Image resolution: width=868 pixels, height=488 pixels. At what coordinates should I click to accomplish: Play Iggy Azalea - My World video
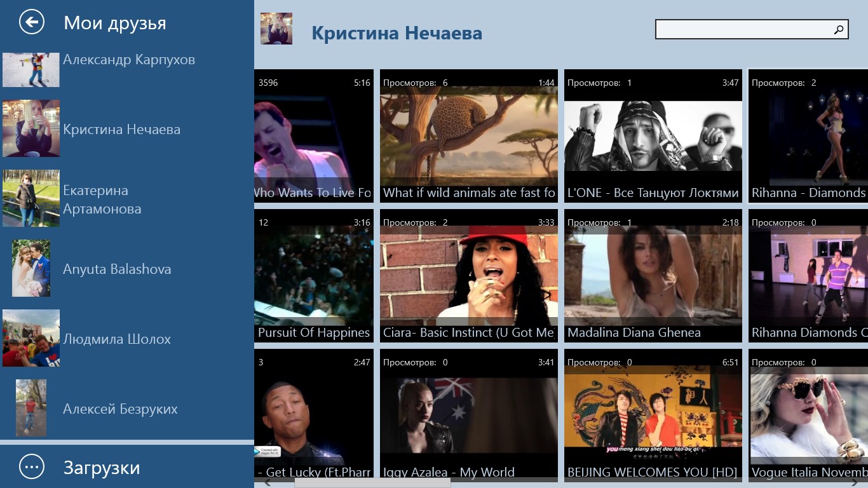pos(469,416)
